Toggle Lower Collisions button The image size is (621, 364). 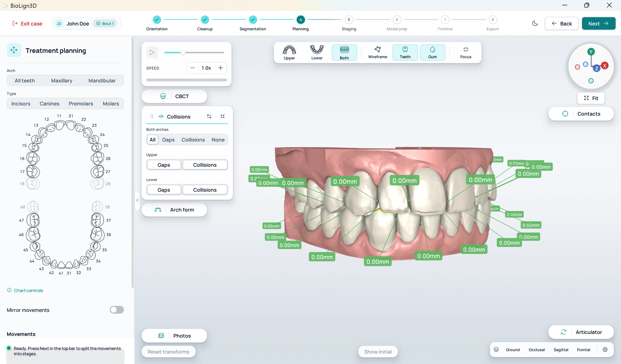[x=205, y=190]
